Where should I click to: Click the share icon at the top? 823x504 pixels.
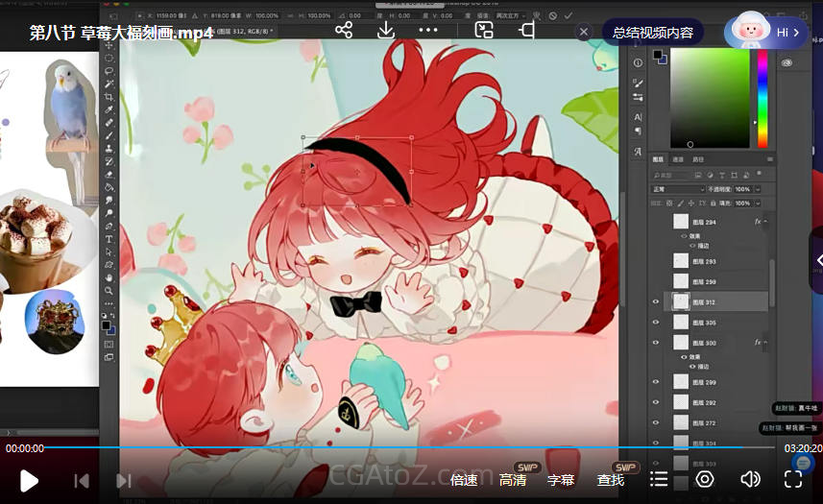[x=344, y=31]
